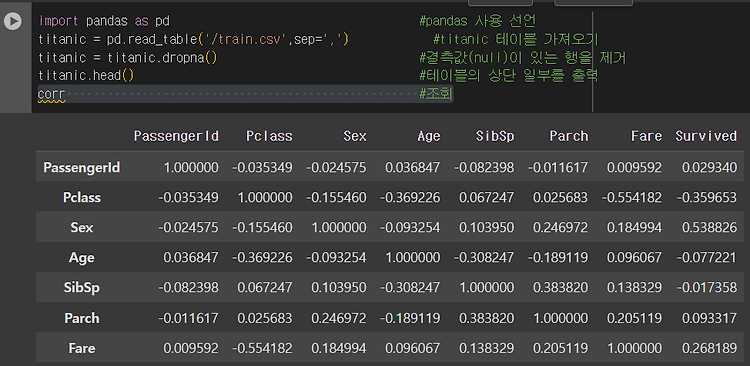Screen dimensions: 750x366
Task: Select the Sex row label
Action: point(82,227)
